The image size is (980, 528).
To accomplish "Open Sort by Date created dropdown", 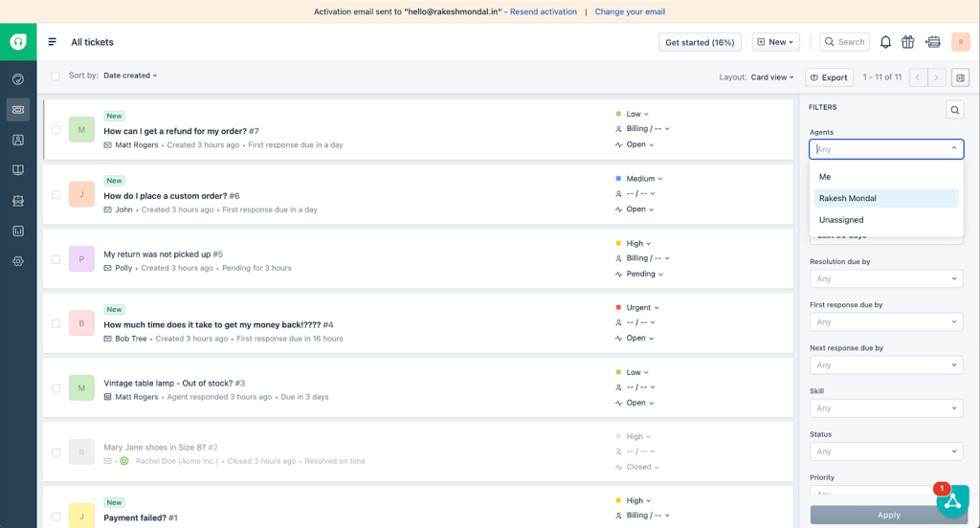I will 130,76.
